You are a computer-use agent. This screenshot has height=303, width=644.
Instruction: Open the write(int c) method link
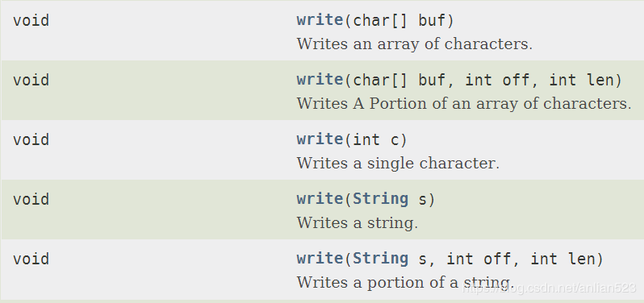coord(320,139)
